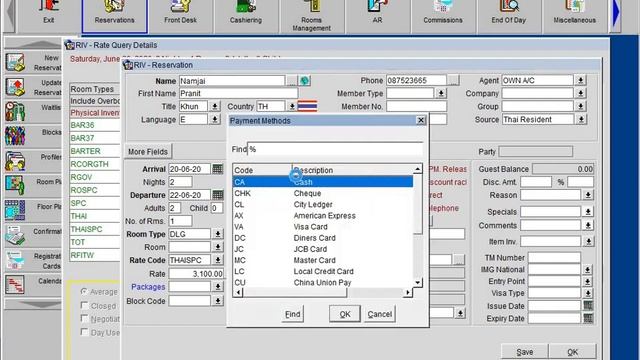Image resolution: width=640 pixels, height=360 pixels.
Task: Open Room Plan sidebar icon
Action: (x=15, y=186)
